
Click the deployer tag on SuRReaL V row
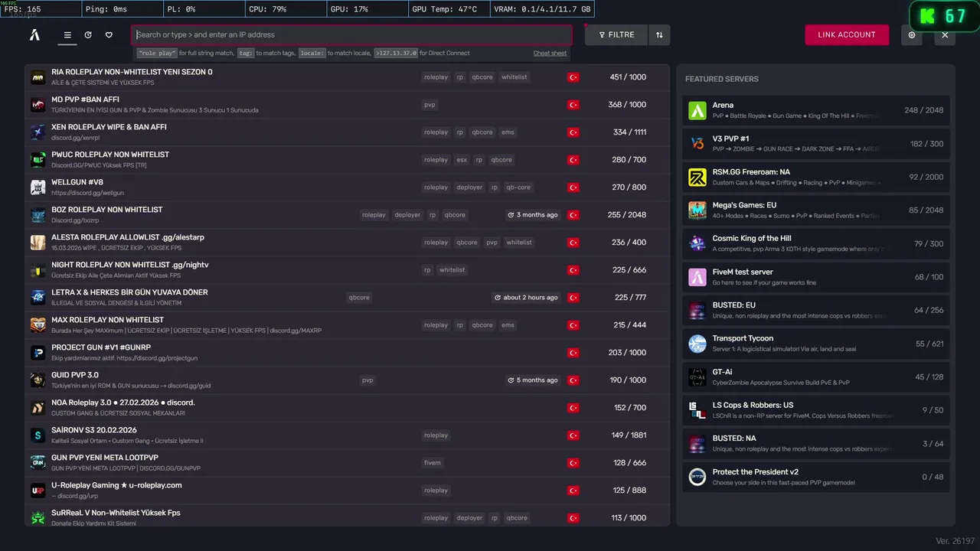[x=469, y=518]
